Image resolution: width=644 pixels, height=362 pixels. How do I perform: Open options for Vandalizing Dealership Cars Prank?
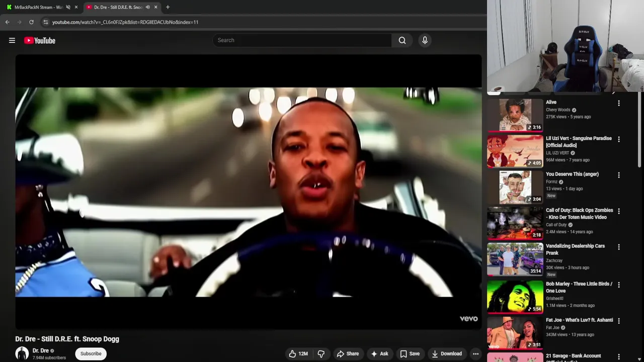tap(619, 247)
